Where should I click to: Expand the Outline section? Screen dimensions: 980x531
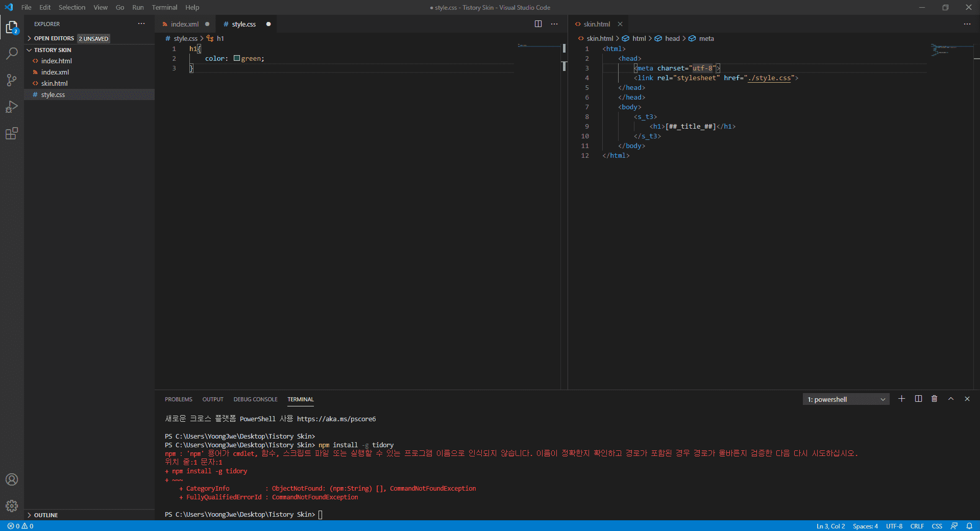pyautogui.click(x=46, y=515)
